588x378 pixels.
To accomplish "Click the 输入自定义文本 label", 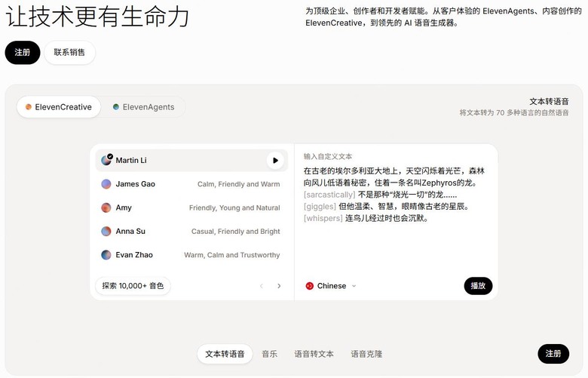I will pos(328,156).
